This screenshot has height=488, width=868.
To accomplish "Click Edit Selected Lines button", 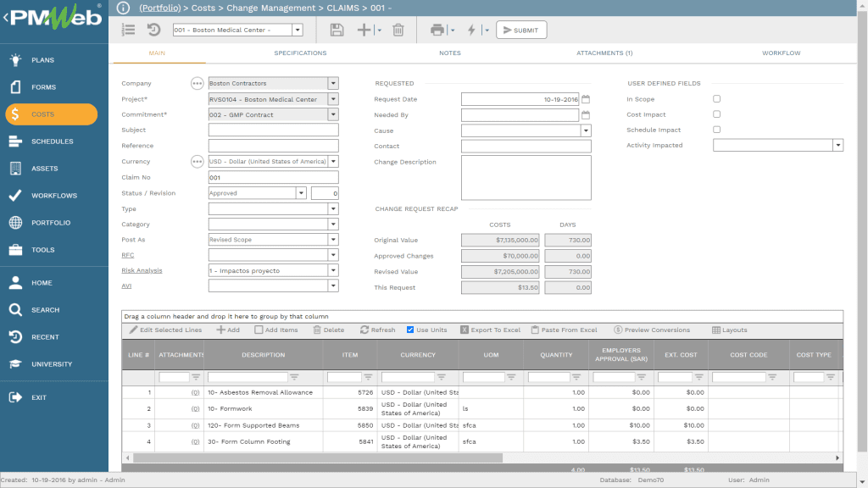I will tap(165, 330).
